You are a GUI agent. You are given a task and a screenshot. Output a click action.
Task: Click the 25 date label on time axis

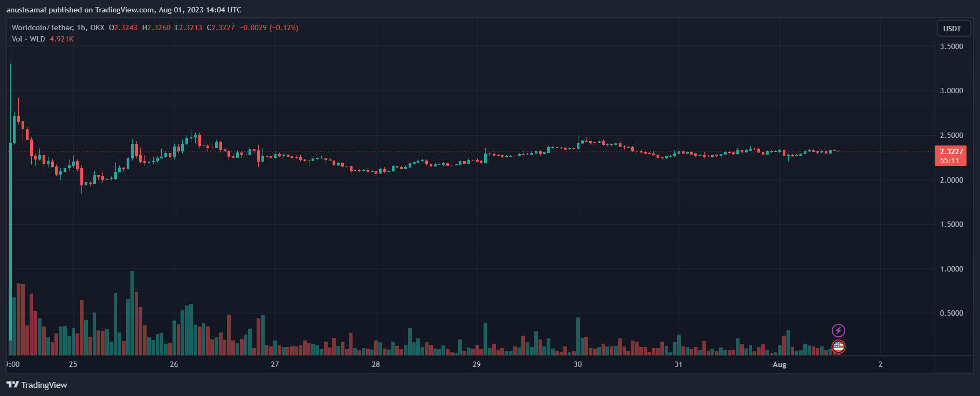tap(73, 364)
